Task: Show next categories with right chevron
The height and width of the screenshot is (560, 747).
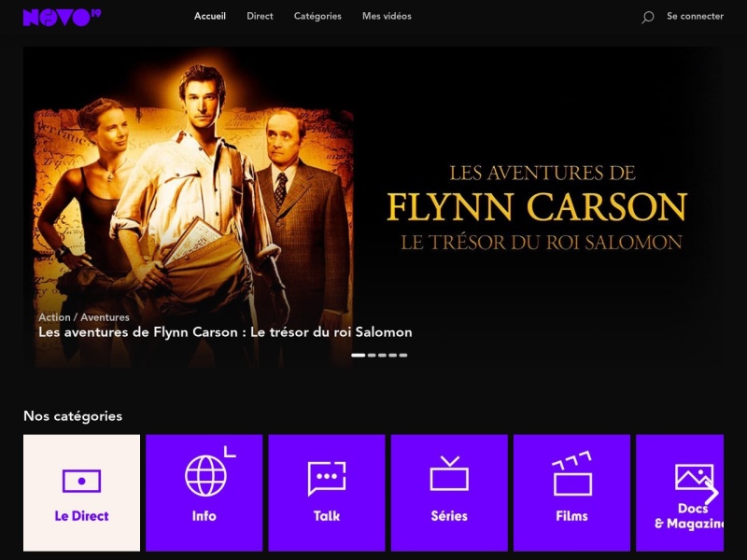Action: tap(712, 493)
